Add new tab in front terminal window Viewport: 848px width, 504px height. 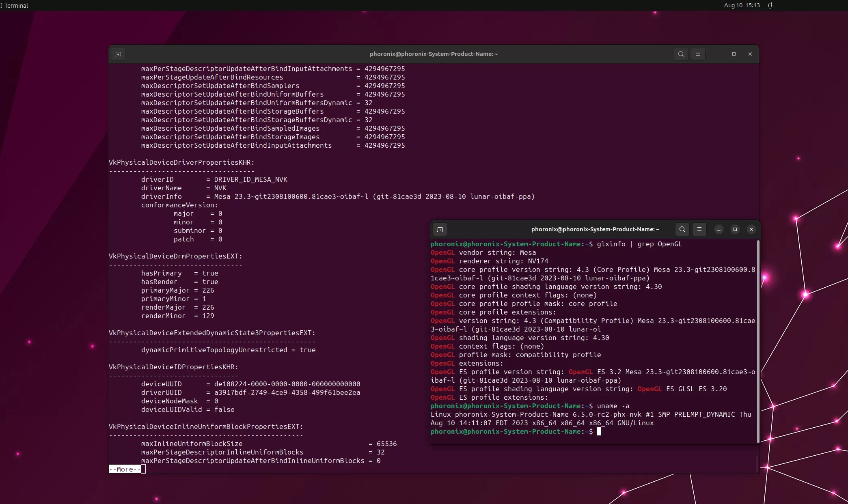coord(440,229)
